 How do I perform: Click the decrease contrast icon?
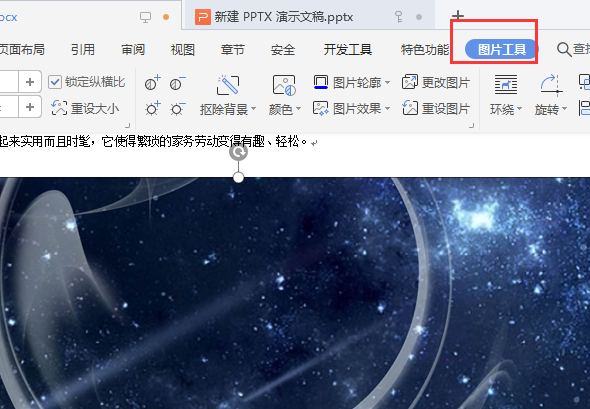tap(177, 83)
